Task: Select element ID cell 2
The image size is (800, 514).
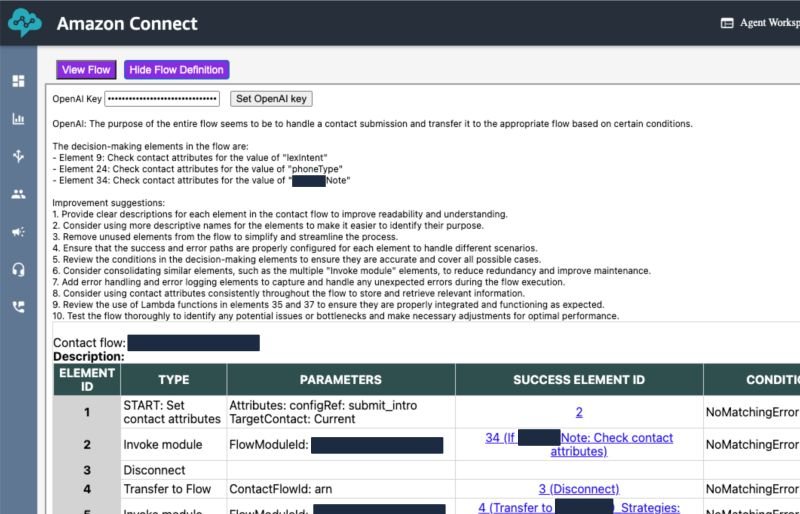Action: pos(87,445)
